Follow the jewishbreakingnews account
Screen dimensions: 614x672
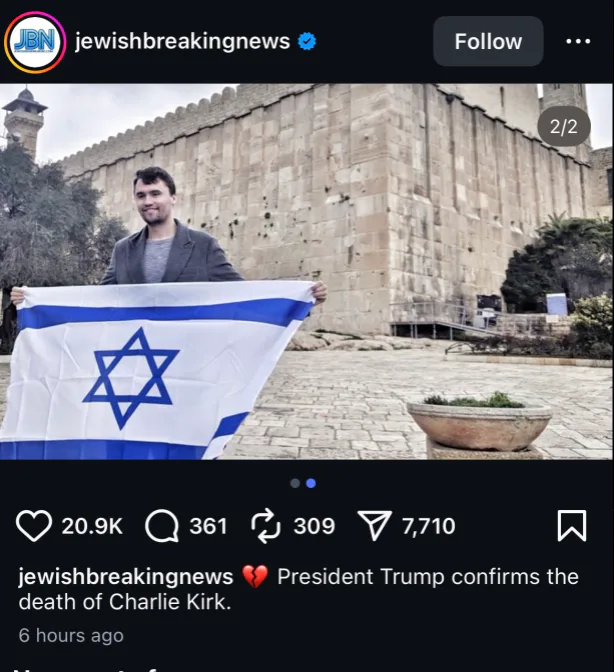coord(488,42)
